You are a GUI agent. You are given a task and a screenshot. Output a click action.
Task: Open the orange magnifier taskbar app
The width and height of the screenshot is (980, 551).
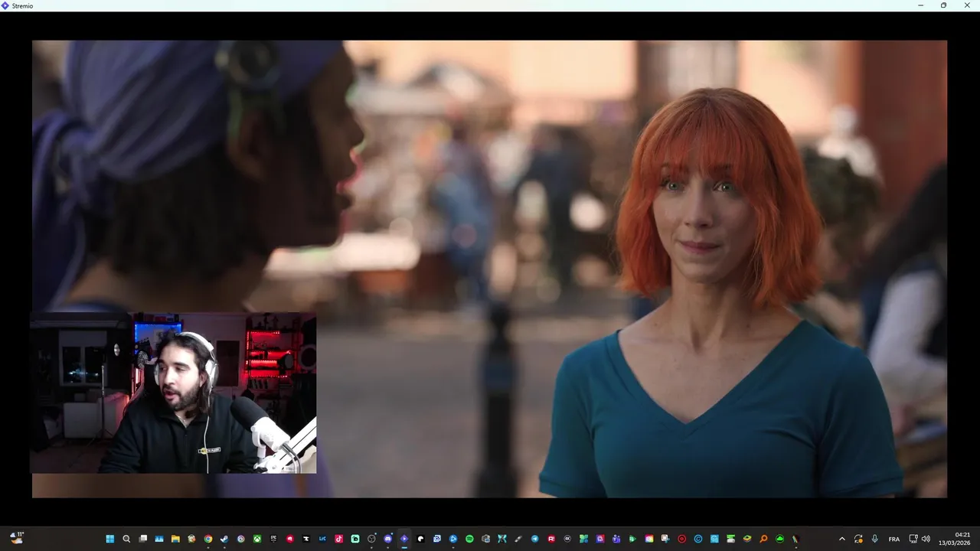pyautogui.click(x=763, y=539)
